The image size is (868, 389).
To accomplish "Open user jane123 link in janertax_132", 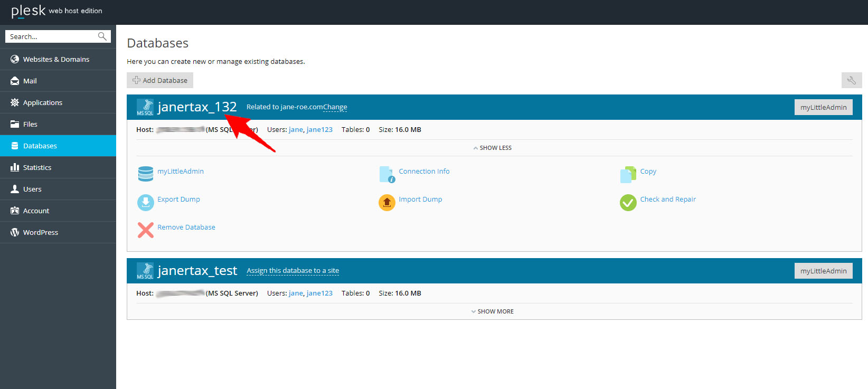I will click(319, 129).
